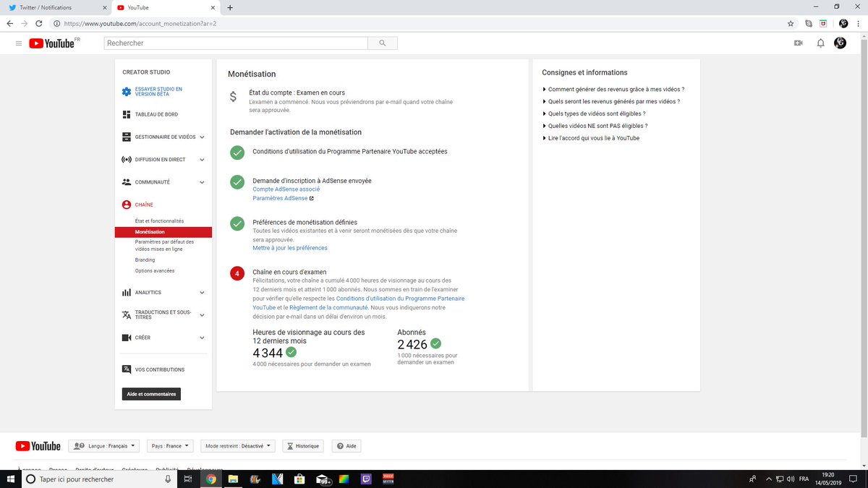Expand Diffusion en direct section
Screen dimensions: 868x488
pos(202,160)
